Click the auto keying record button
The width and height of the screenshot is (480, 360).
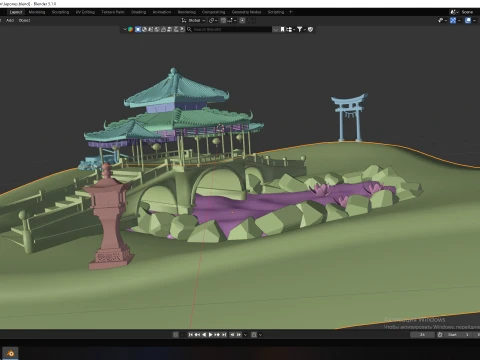pyautogui.click(x=176, y=335)
